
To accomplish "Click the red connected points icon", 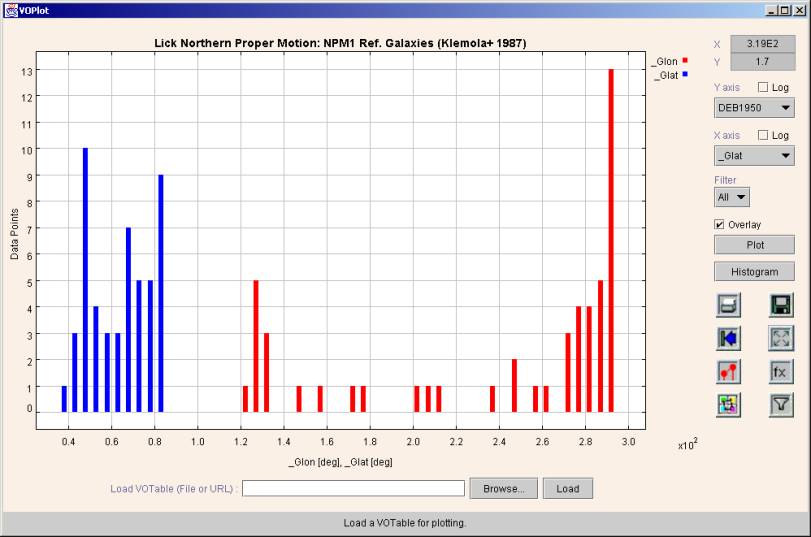I will [x=728, y=371].
